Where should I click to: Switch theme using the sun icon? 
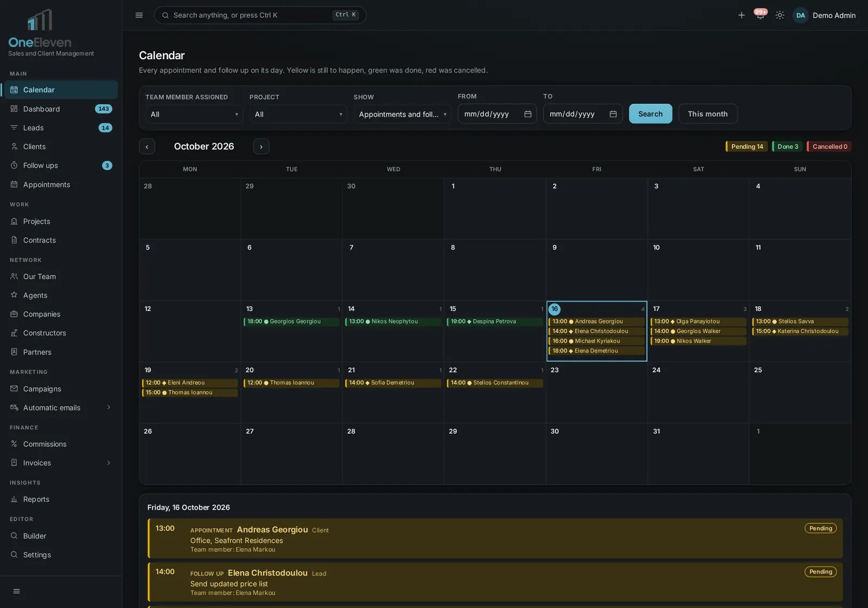pos(780,15)
